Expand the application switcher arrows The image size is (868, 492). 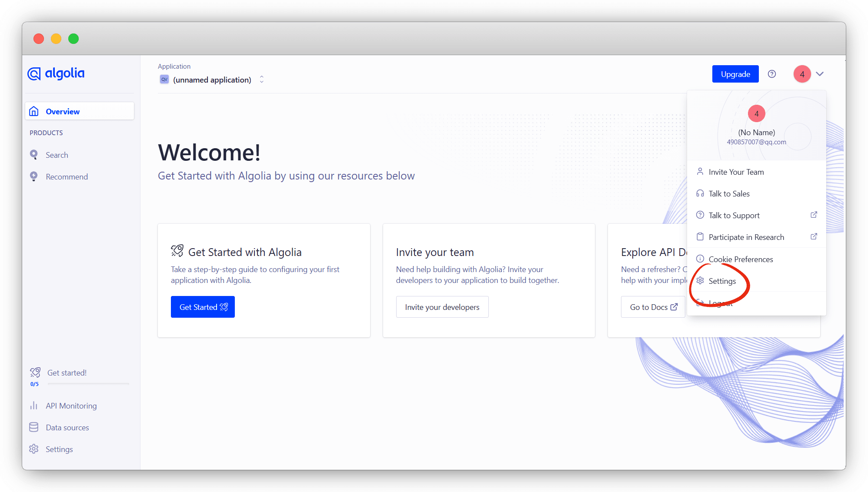coord(262,80)
